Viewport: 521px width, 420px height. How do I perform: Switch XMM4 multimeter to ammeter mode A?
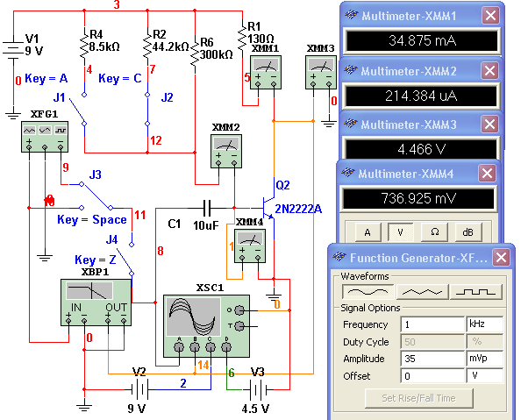coord(368,232)
